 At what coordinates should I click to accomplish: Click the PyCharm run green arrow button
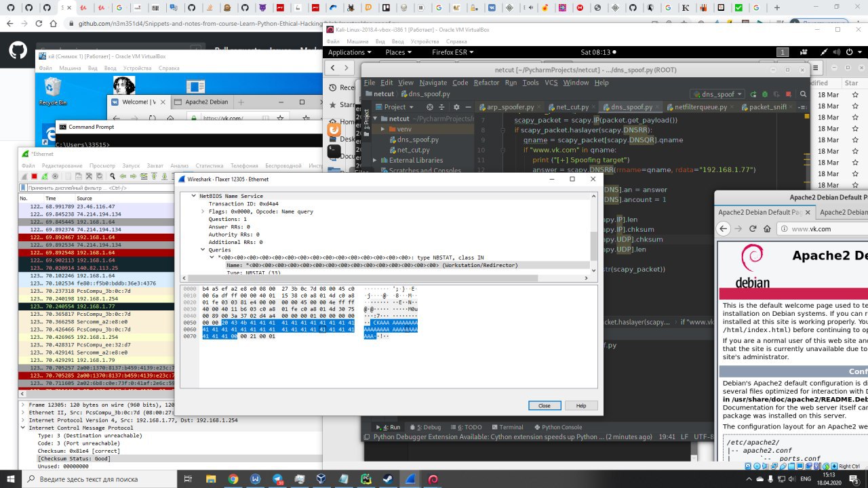coord(753,94)
